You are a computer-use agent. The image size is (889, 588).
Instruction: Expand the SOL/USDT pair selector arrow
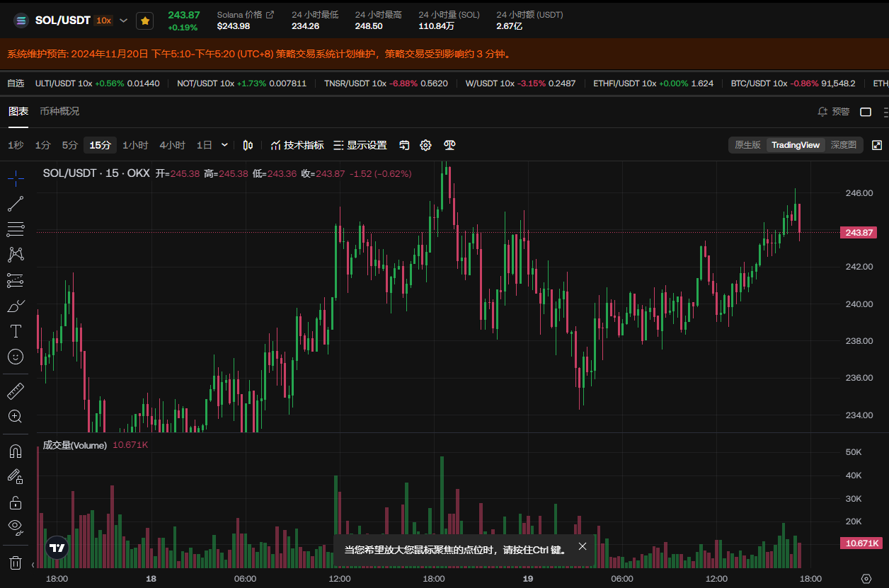(124, 21)
